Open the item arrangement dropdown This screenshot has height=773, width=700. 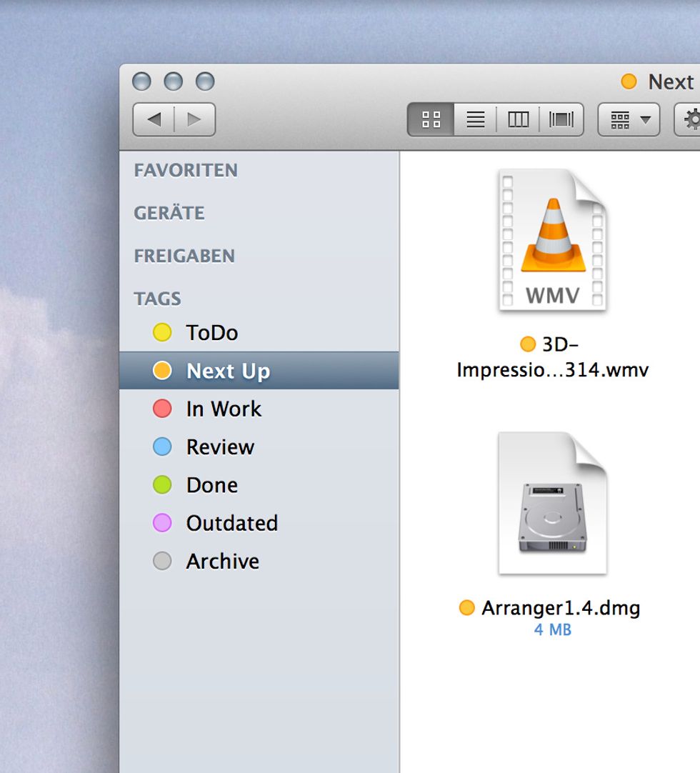click(x=629, y=119)
